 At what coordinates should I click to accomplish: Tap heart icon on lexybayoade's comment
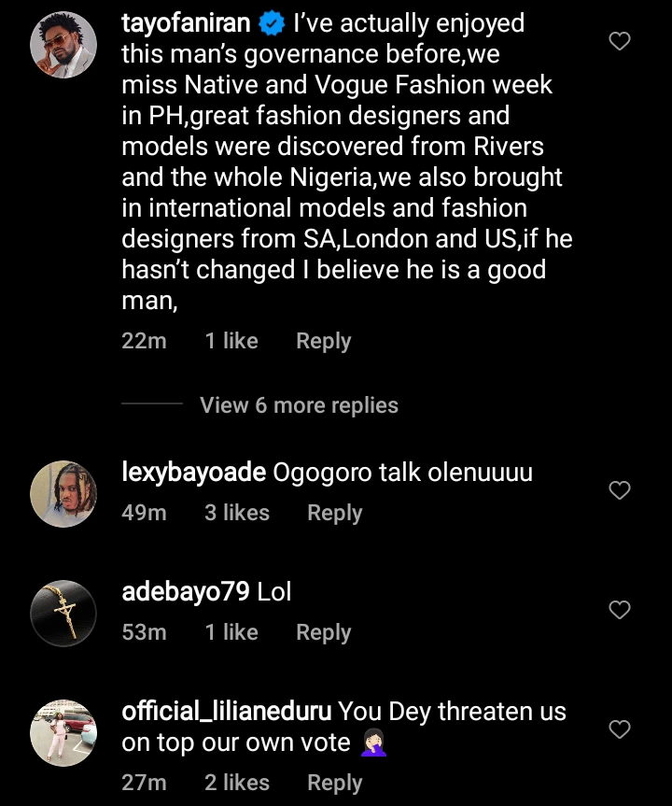click(x=620, y=490)
